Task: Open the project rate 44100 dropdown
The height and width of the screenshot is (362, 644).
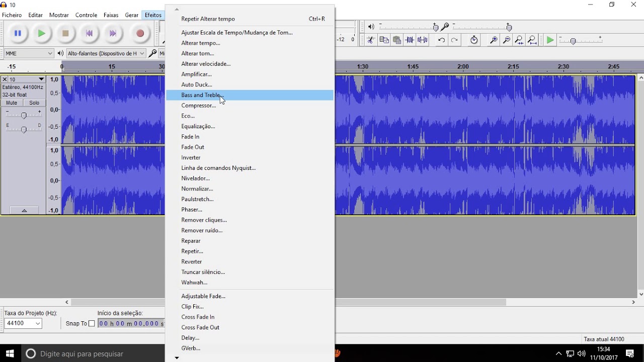Action: coord(23,323)
